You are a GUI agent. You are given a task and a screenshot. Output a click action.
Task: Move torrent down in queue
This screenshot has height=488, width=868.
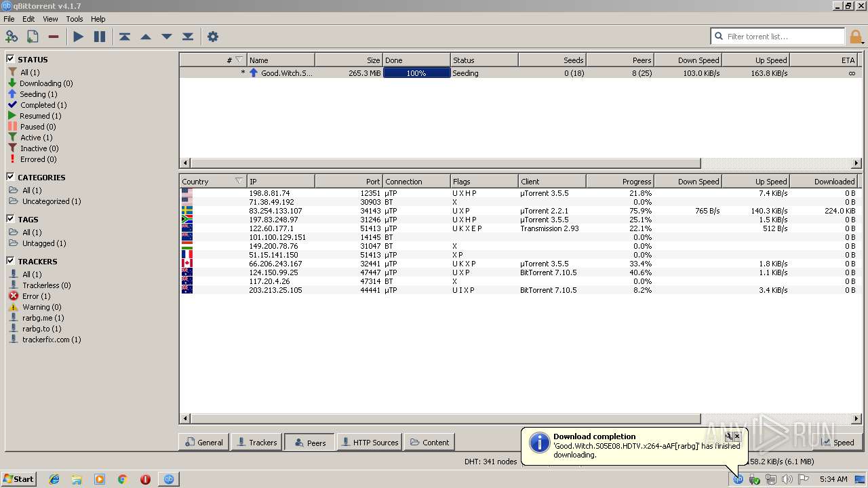167,37
